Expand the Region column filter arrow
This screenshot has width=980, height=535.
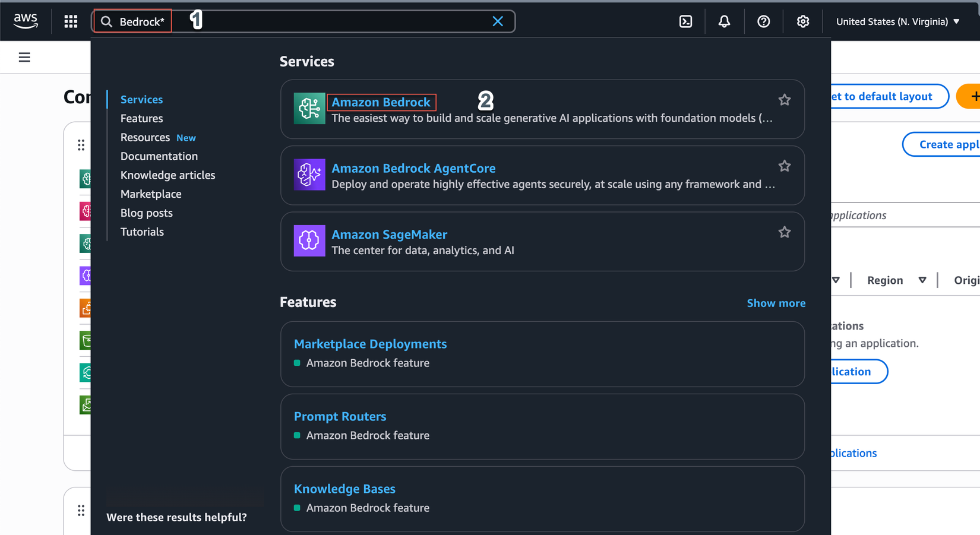pyautogui.click(x=922, y=280)
